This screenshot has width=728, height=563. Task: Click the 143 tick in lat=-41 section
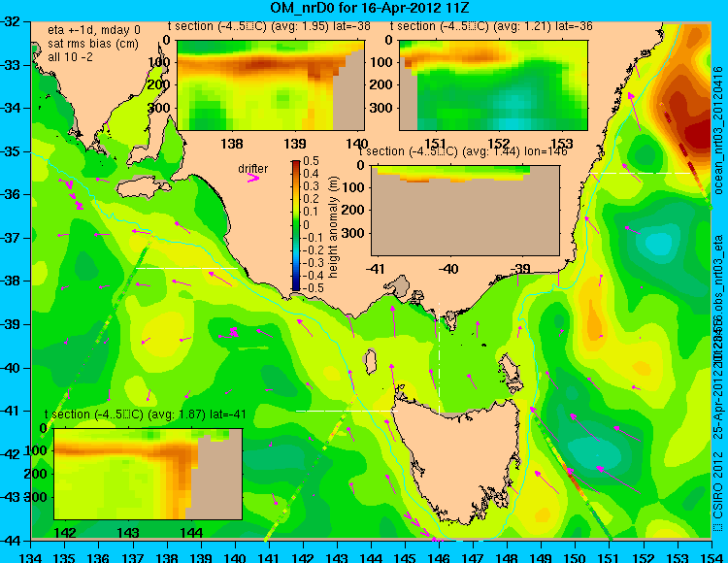128,533
